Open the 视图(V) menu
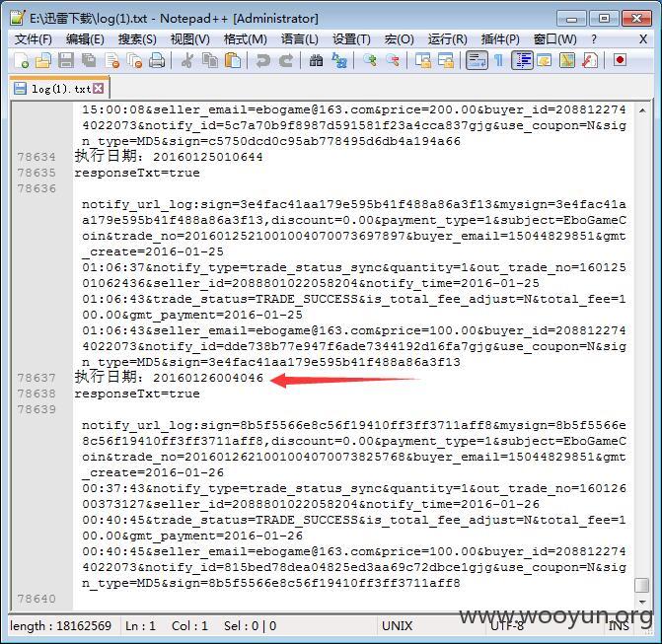662x644 pixels. [190, 39]
